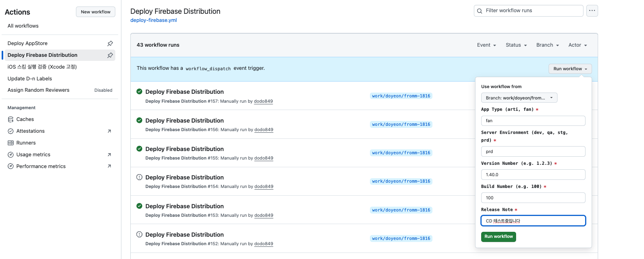Open the three-dot workflow options menu
Viewport: 644px width, 259px height.
point(592,11)
